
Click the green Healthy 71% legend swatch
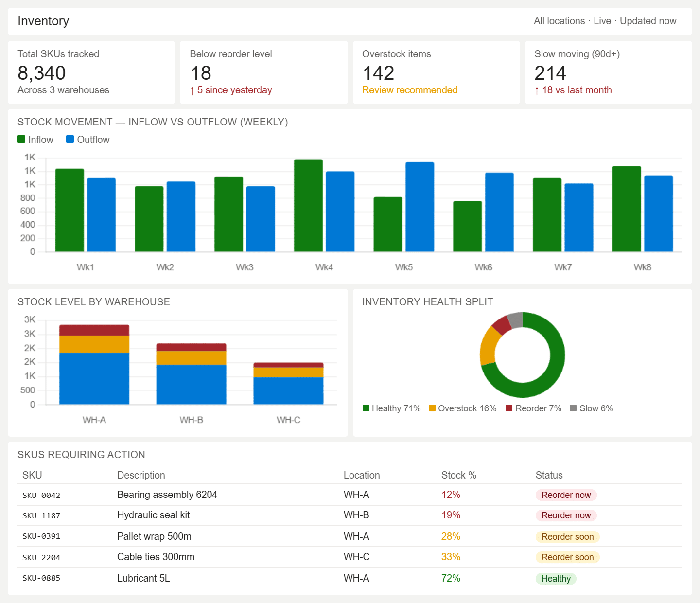(366, 408)
